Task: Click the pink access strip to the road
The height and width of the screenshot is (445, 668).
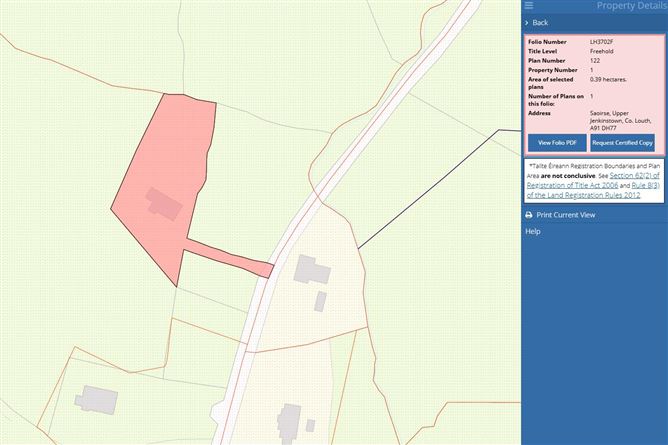Action: [x=230, y=258]
